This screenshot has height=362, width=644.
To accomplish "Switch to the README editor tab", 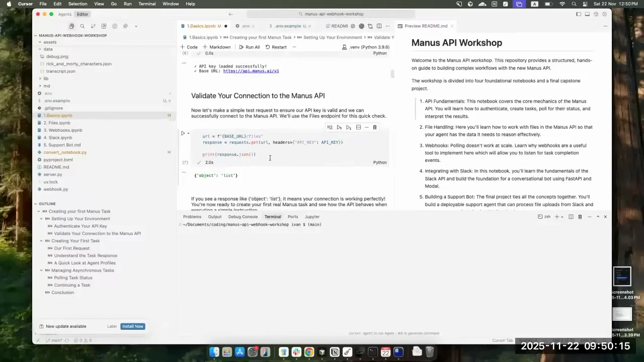I will pos(337,26).
